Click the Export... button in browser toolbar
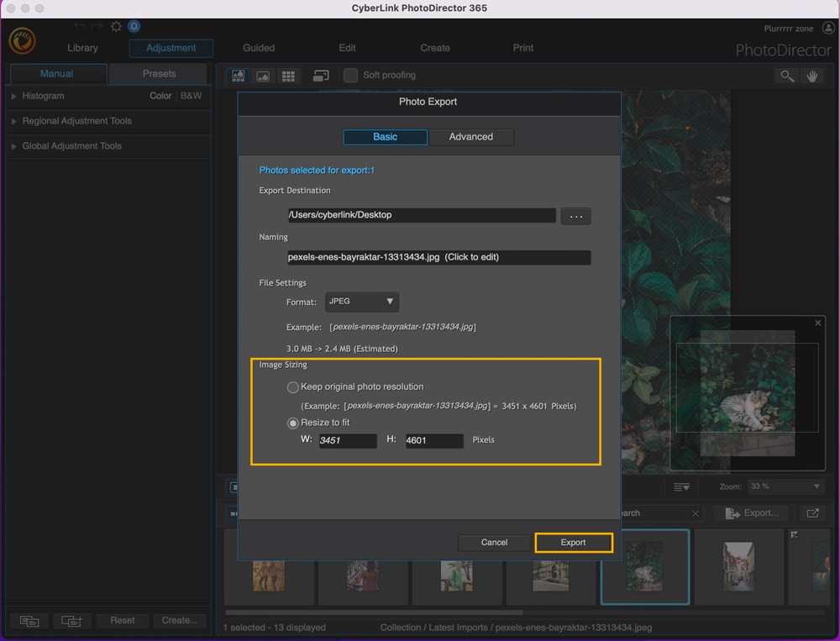Screen dimensions: 840x641 (752, 513)
